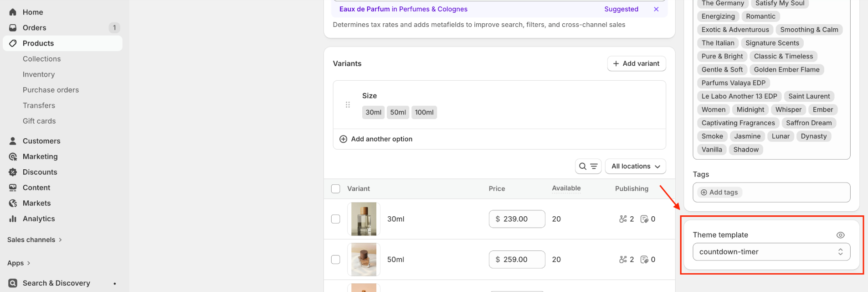The image size is (868, 292).
Task: Click the Tags input field
Action: tap(771, 193)
